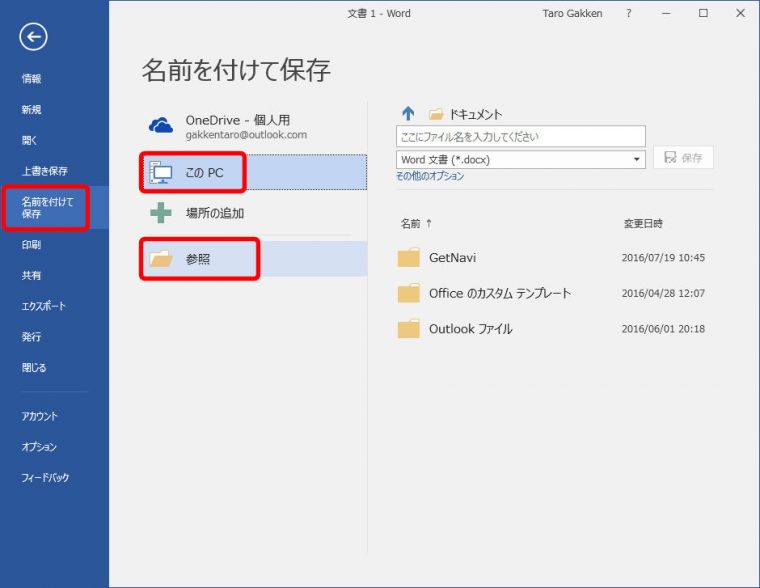Go to the 共有 section
This screenshot has width=760, height=588.
[x=32, y=275]
